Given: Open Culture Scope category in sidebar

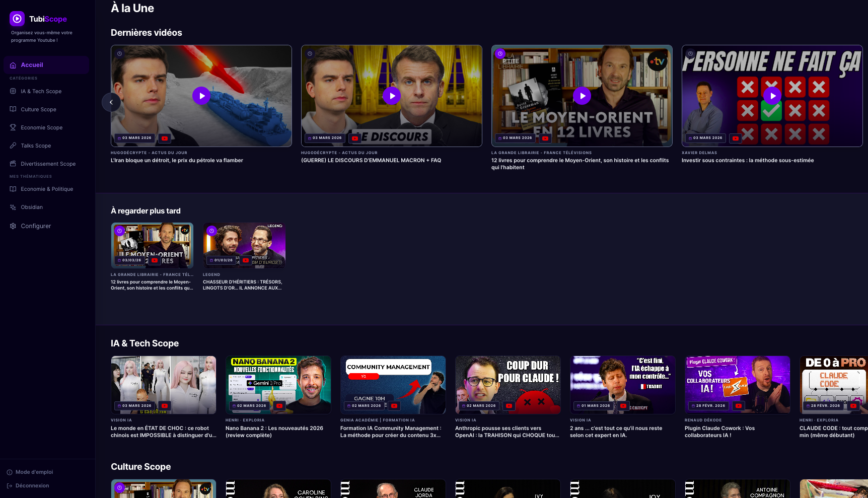Looking at the screenshot, I should click(38, 109).
